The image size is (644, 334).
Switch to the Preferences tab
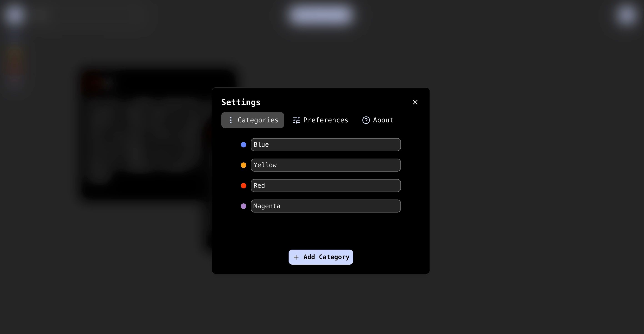320,120
